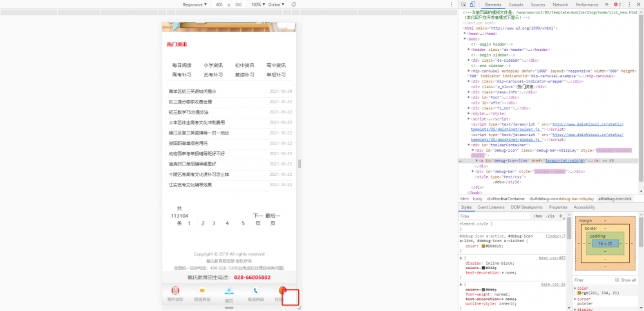Open the Event Listeners tab
The width and height of the screenshot is (644, 311).
point(491,207)
